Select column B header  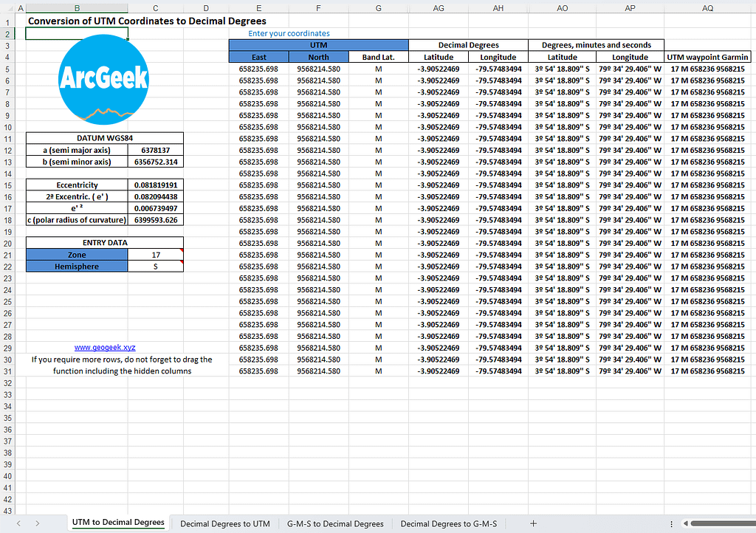pos(77,8)
